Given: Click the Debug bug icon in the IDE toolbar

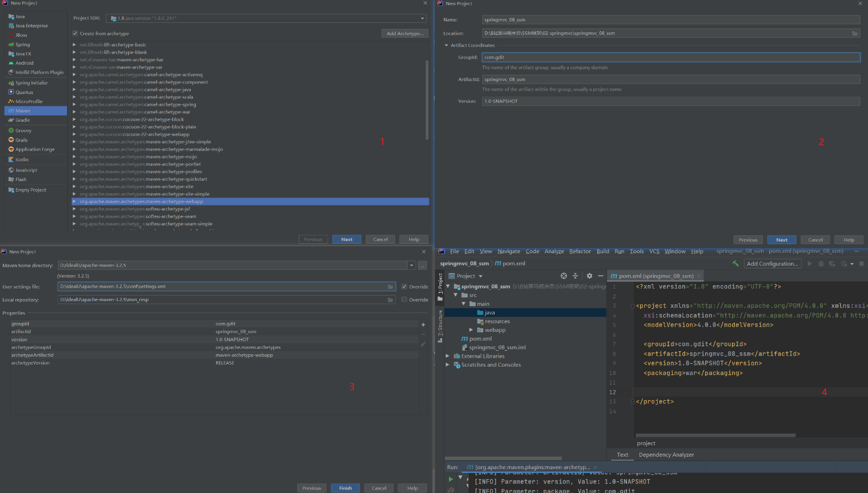Looking at the screenshot, I should pos(821,264).
